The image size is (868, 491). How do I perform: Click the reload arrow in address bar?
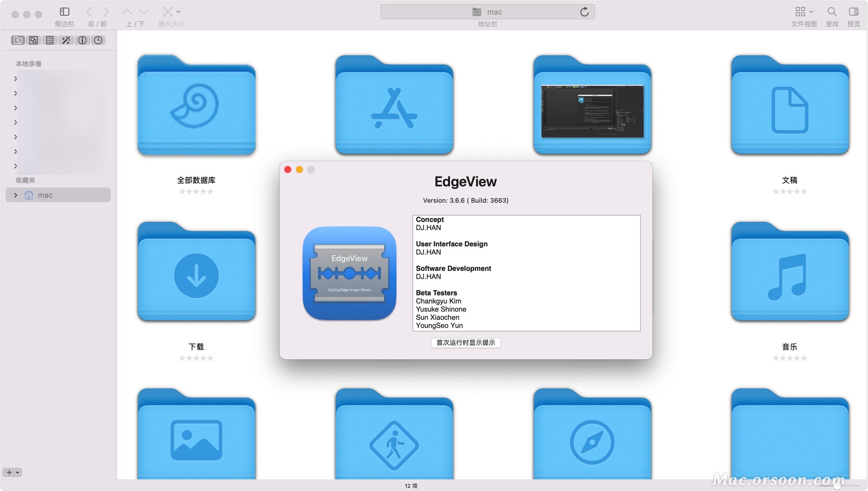pyautogui.click(x=584, y=12)
